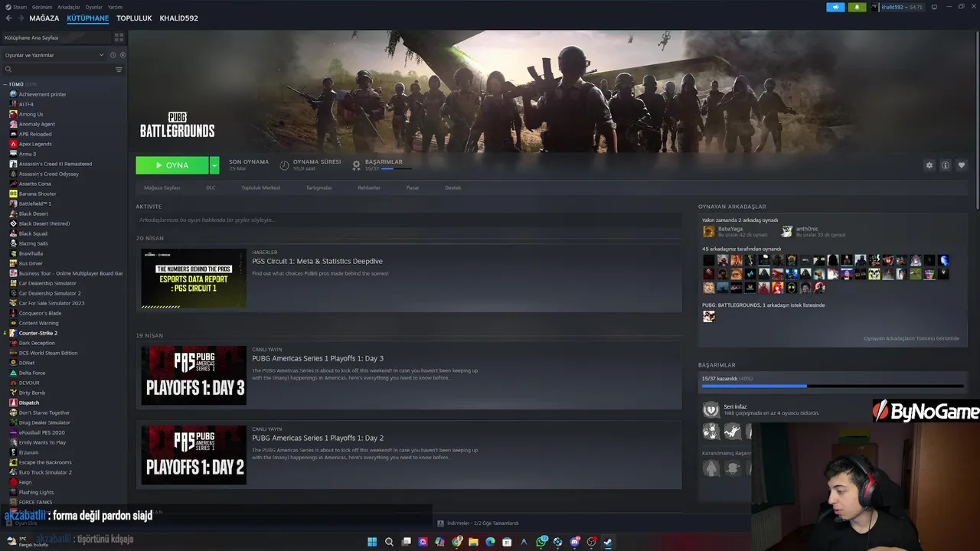Image resolution: width=980 pixels, height=551 pixels.
Task: Switch to the TOPLULUK tab
Action: pos(134,18)
